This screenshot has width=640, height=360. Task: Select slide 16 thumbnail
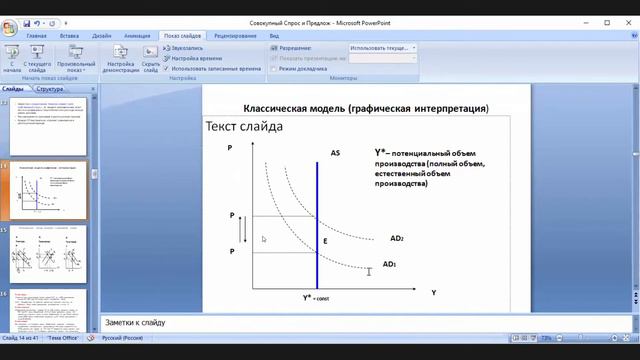(48, 311)
